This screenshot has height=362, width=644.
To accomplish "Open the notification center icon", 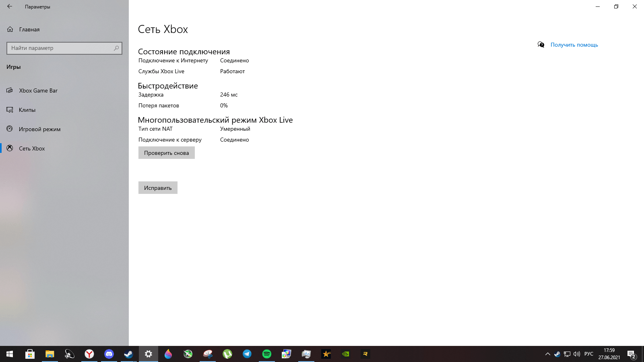I will click(632, 354).
